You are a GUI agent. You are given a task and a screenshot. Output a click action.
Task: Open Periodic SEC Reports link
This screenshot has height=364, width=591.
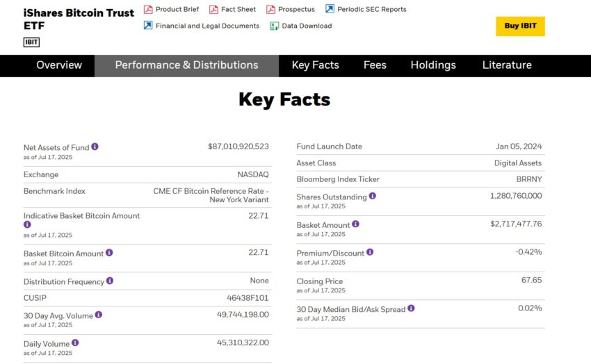[372, 10]
